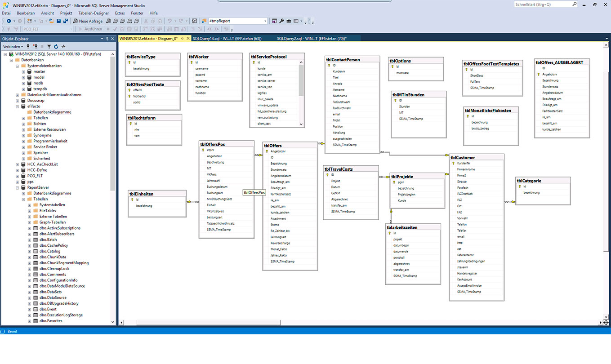Open the Tabellen-Designer menu

click(94, 13)
